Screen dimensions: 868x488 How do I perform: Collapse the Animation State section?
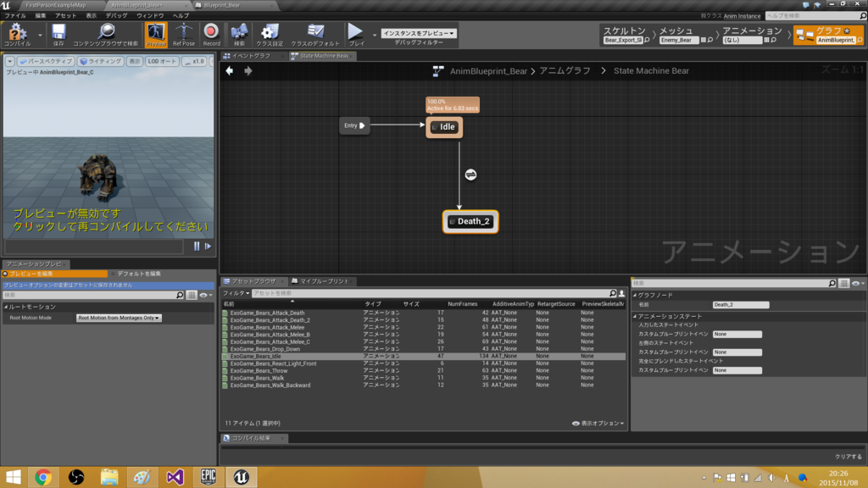click(635, 317)
